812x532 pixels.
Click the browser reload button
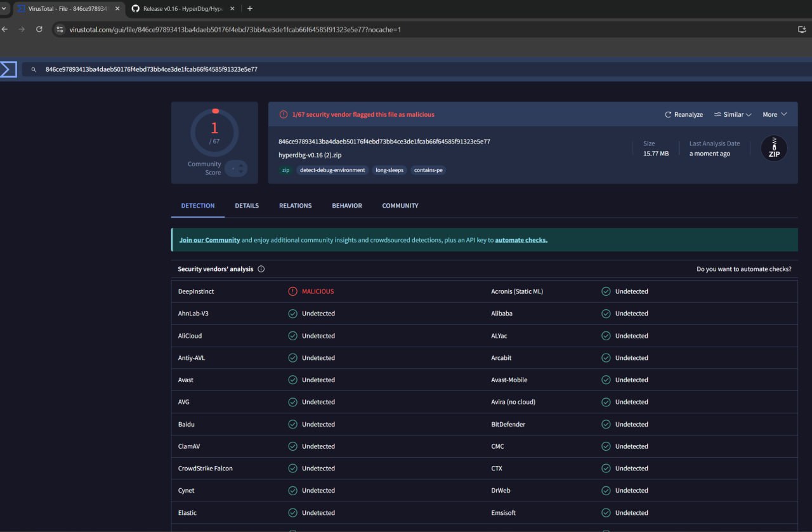coord(39,29)
